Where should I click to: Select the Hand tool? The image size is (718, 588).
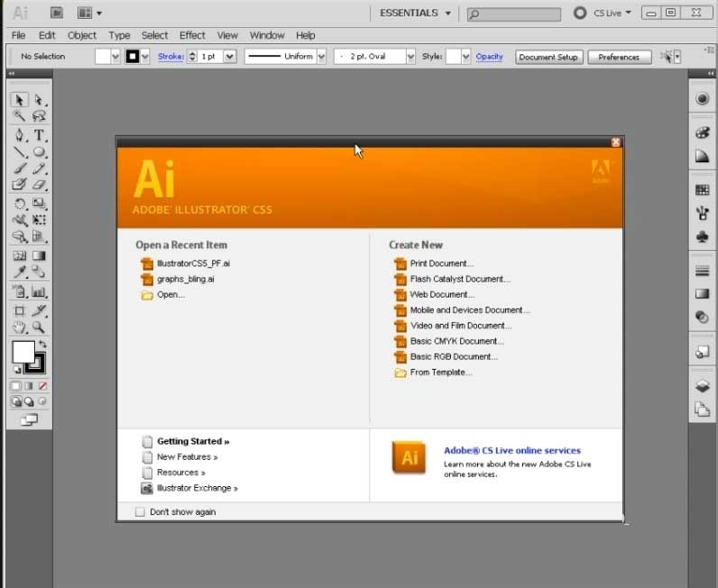pyautogui.click(x=19, y=327)
